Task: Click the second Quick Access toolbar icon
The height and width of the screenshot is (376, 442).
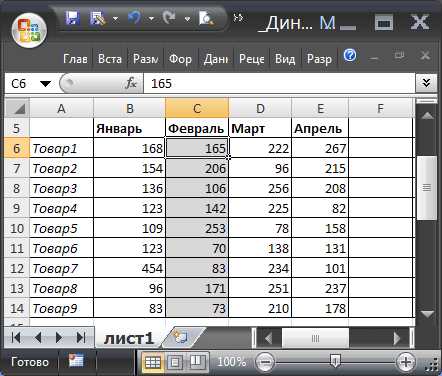Action: click(98, 18)
